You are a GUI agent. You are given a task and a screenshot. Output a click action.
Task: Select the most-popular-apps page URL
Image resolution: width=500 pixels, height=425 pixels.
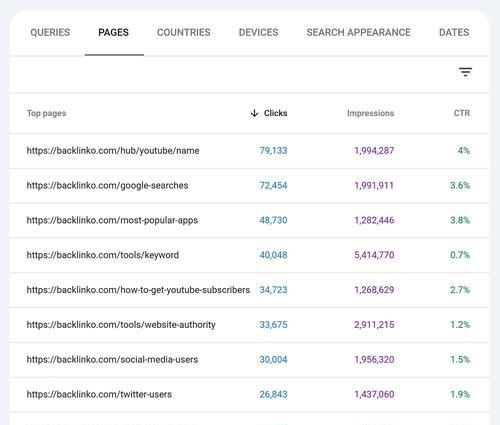(x=112, y=220)
